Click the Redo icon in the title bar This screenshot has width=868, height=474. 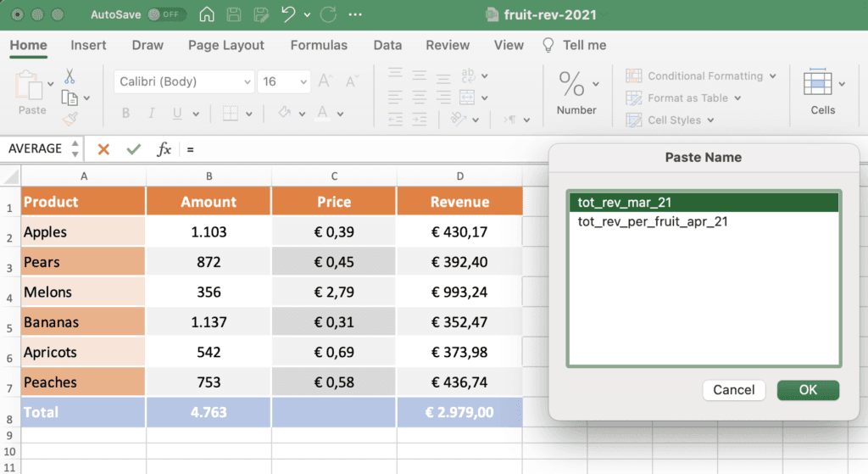pos(328,14)
